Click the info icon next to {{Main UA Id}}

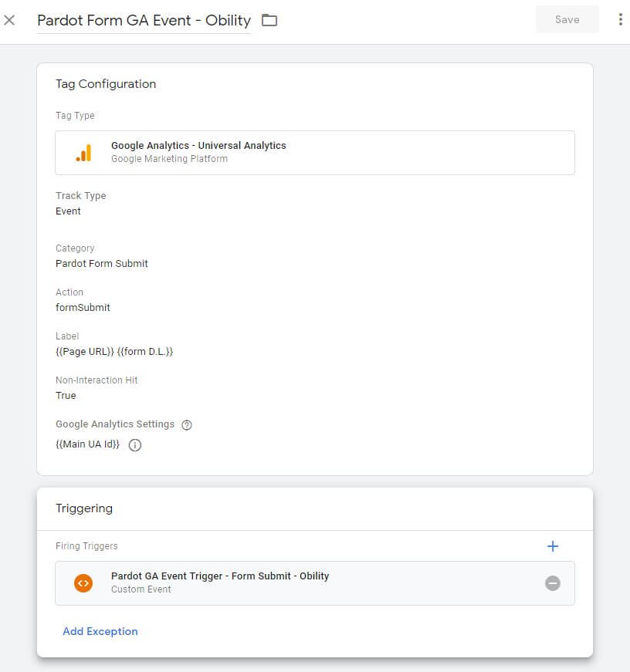tap(135, 445)
